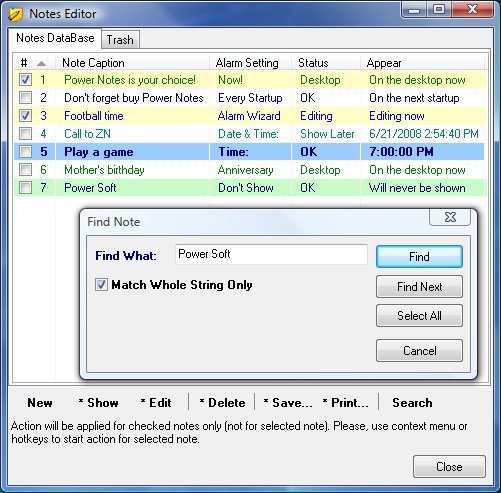Switch to the Trash tab
This screenshot has height=493, width=501.
click(x=120, y=40)
